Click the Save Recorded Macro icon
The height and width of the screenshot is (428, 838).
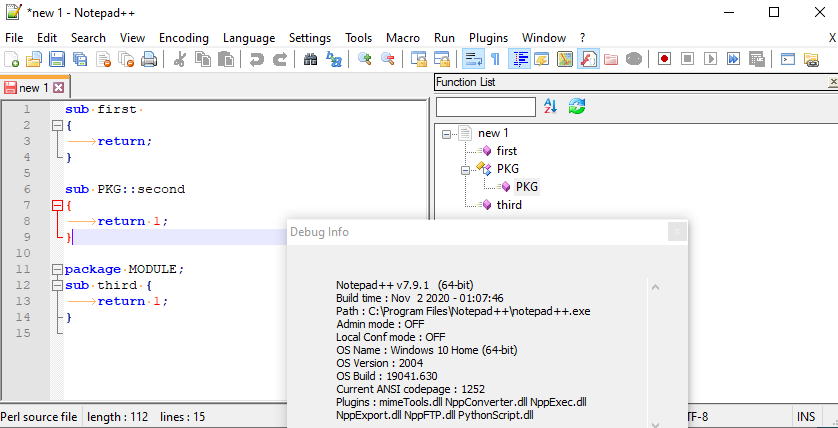(756, 59)
